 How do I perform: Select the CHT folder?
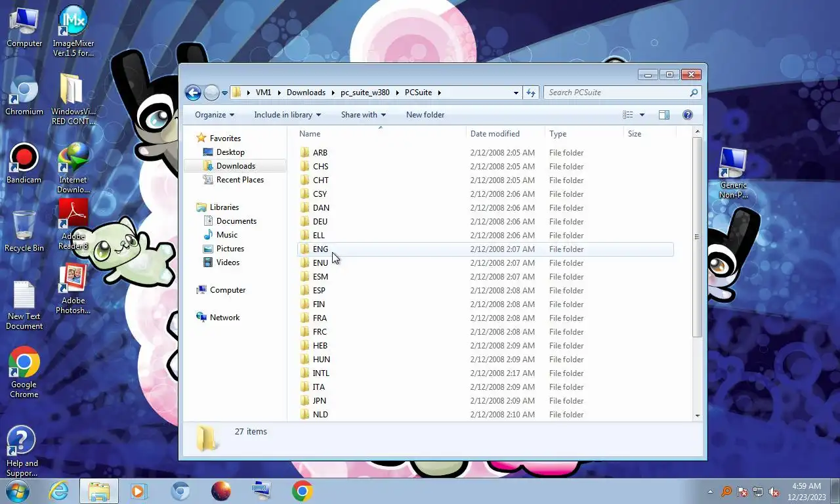pyautogui.click(x=486, y=180)
